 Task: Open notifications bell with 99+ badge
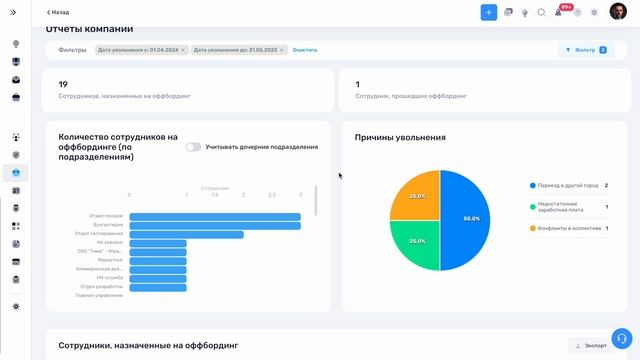point(558,12)
